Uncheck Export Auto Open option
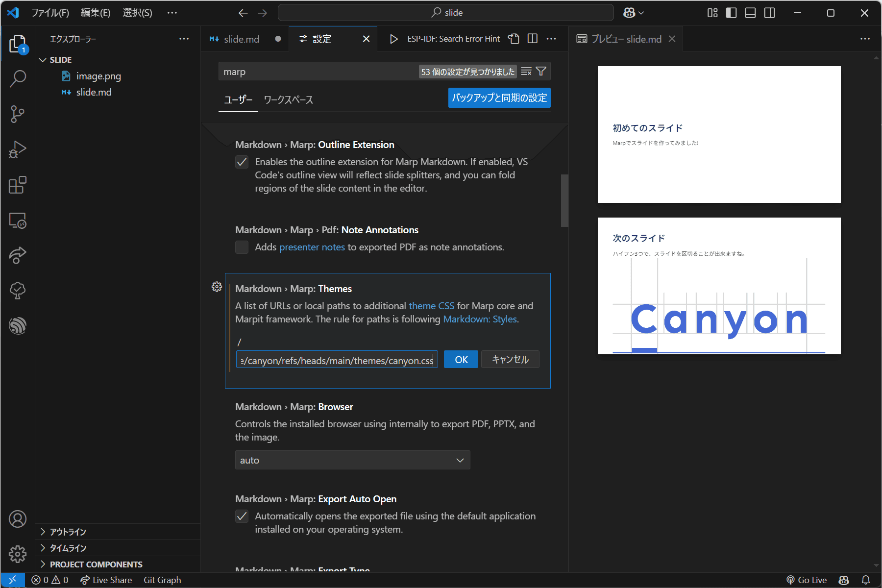Viewport: 882px width, 588px height. 242,516
